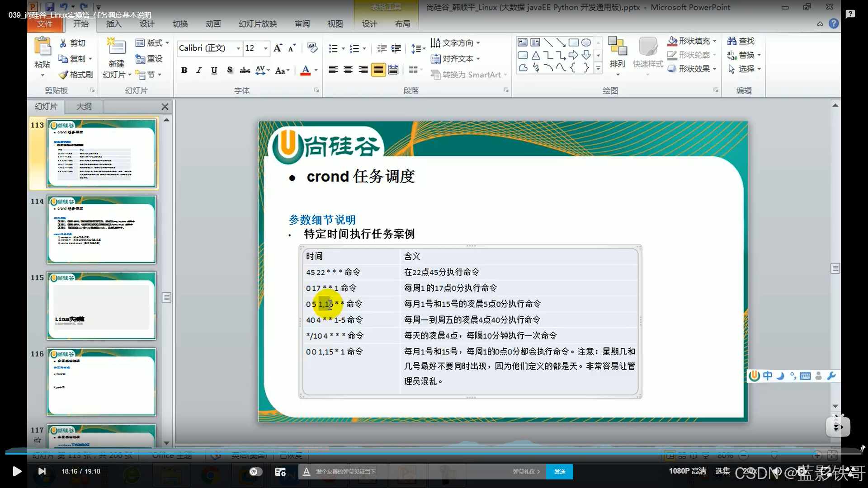Image resolution: width=868 pixels, height=488 pixels.
Task: Switch to the Review (审阅) ribbon tab
Action: click(x=302, y=24)
